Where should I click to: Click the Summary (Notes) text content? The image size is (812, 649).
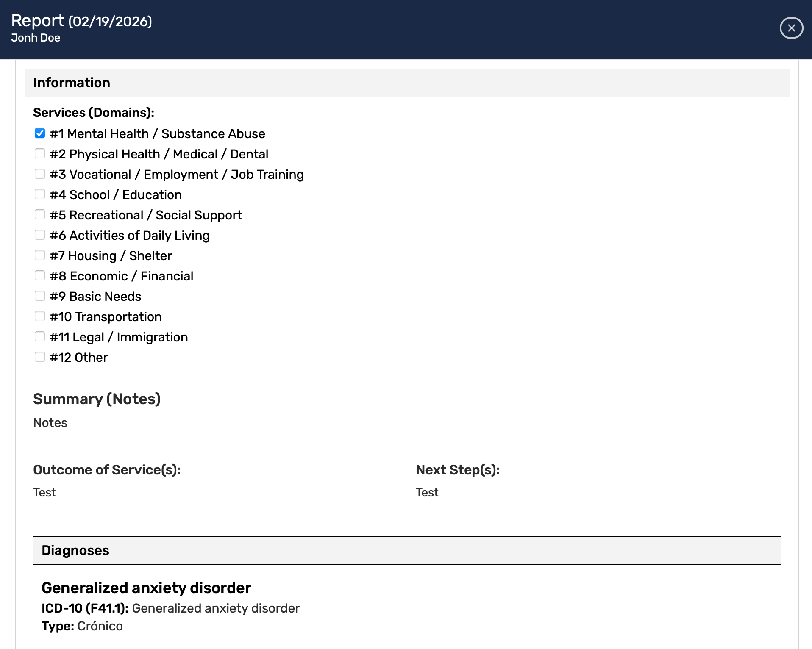click(50, 423)
